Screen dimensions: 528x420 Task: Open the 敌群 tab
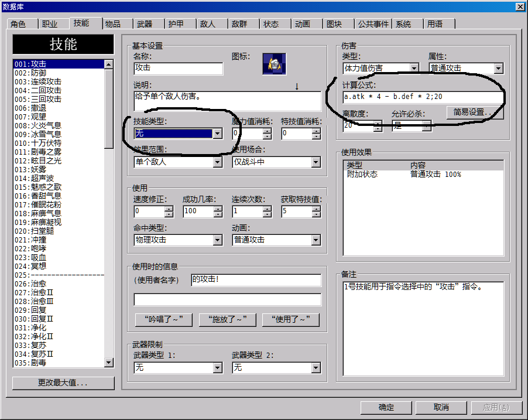(244, 24)
